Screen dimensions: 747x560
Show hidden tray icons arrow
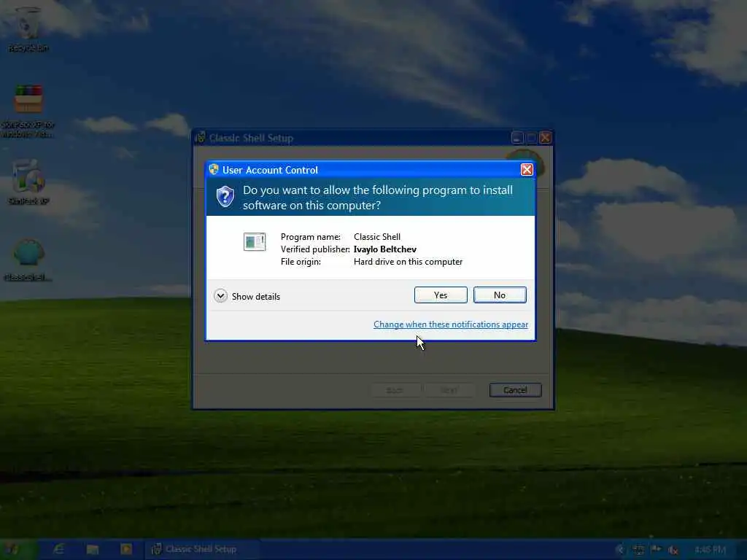pyautogui.click(x=620, y=550)
